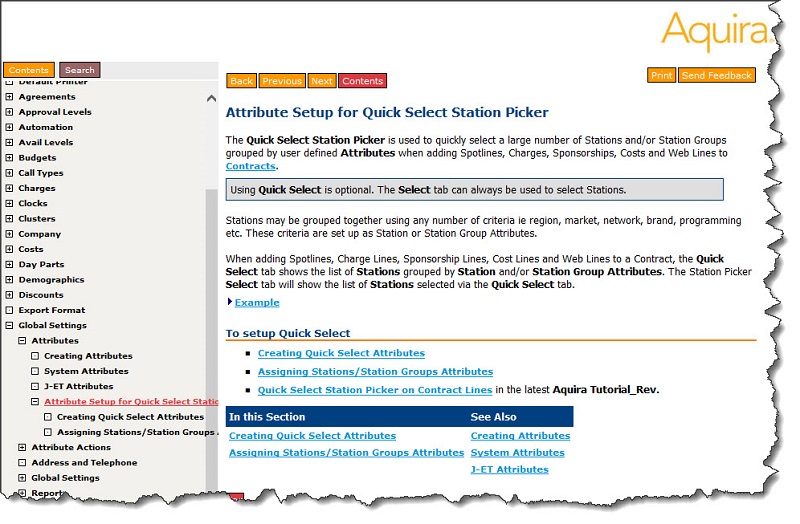Expand the Attribute Actions node

tap(22, 447)
